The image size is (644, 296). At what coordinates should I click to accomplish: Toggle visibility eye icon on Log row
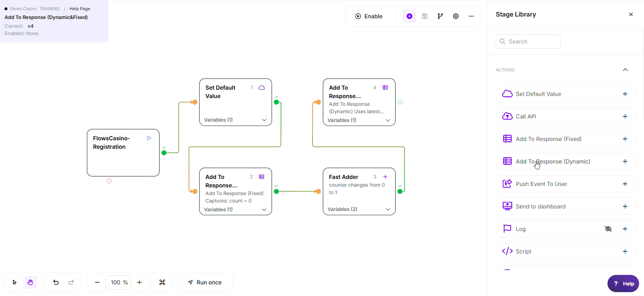pyautogui.click(x=608, y=229)
